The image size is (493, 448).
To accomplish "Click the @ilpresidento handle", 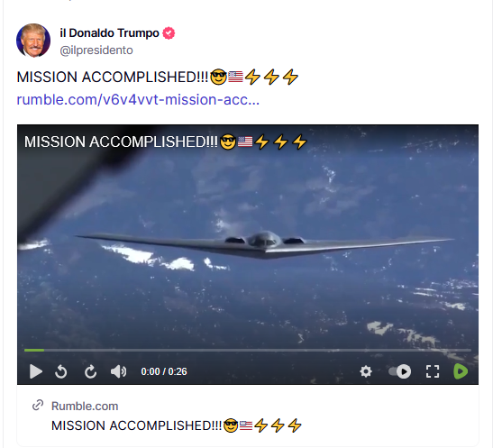I will pyautogui.click(x=96, y=50).
